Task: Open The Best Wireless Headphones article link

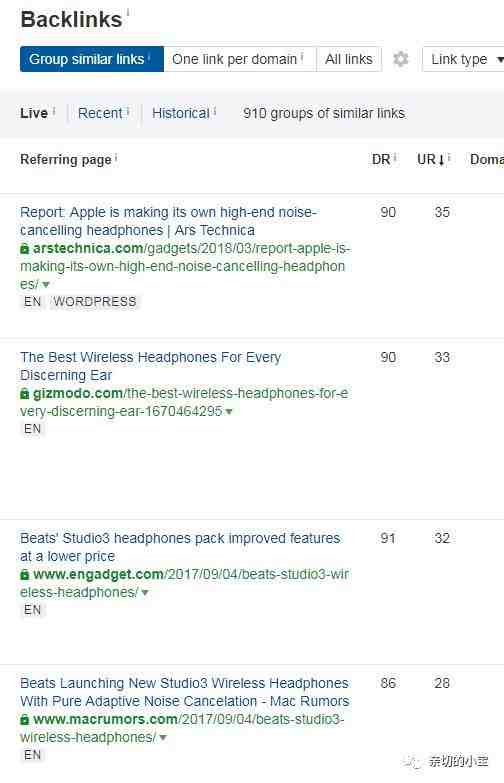Action: [151, 366]
